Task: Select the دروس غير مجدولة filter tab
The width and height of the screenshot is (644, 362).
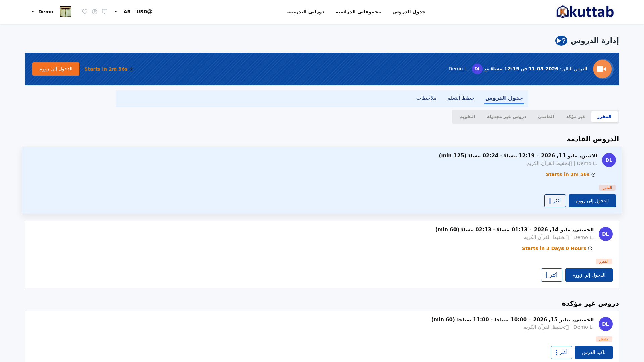Action: 506,117
